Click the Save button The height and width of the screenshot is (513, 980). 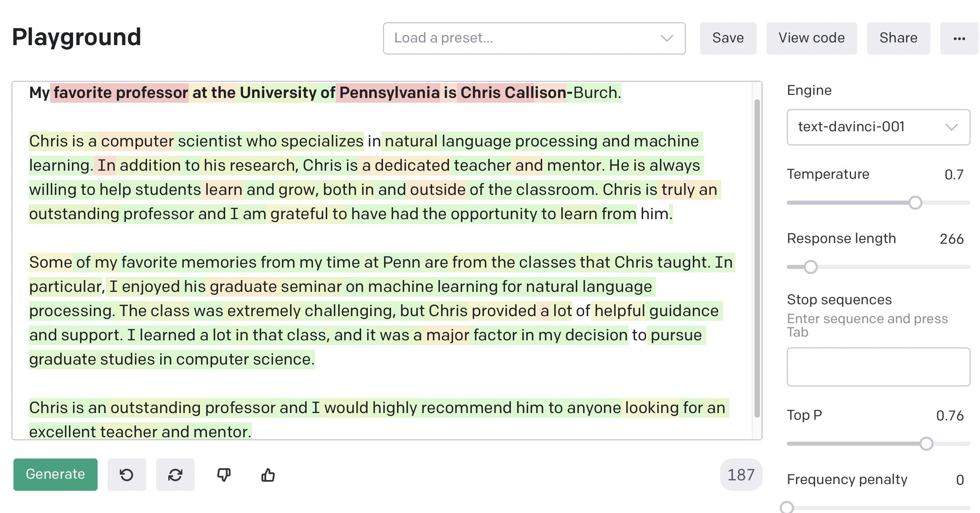click(x=728, y=38)
